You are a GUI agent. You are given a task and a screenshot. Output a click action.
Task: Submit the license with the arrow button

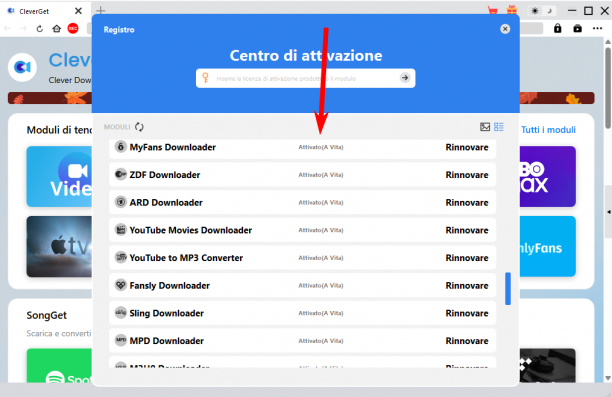click(405, 78)
